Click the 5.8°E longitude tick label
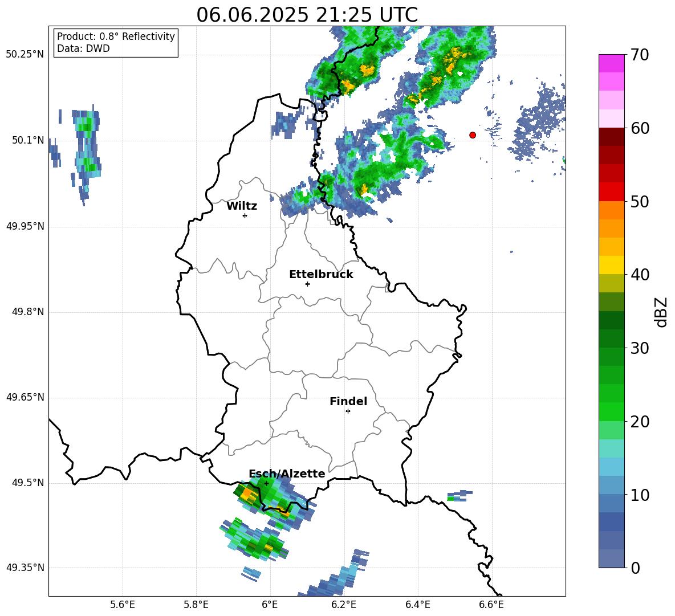This screenshot has height=616, width=675. click(196, 605)
